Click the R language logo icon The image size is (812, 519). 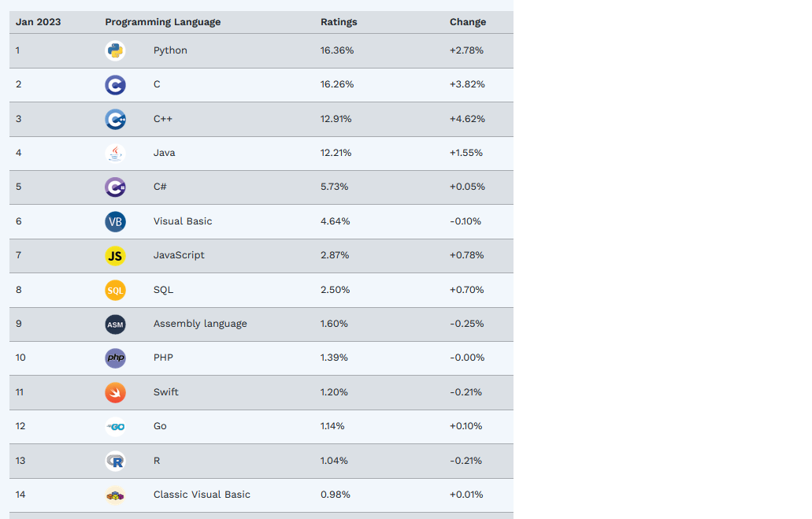115,461
